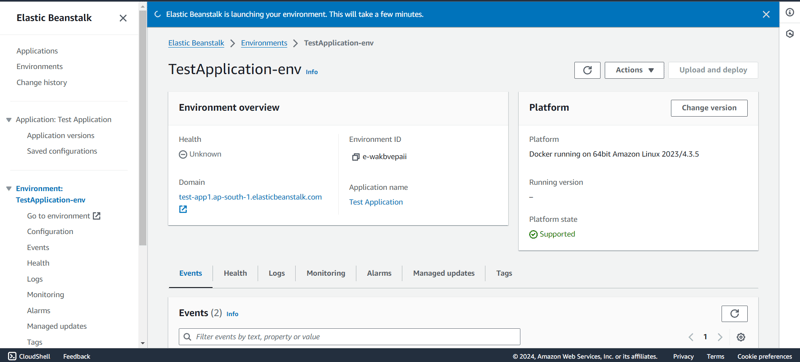Open Health in the sidebar

38,264
